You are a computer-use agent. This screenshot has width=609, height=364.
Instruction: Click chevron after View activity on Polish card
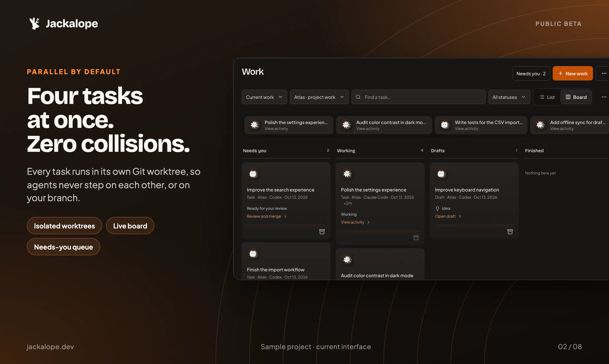click(368, 222)
